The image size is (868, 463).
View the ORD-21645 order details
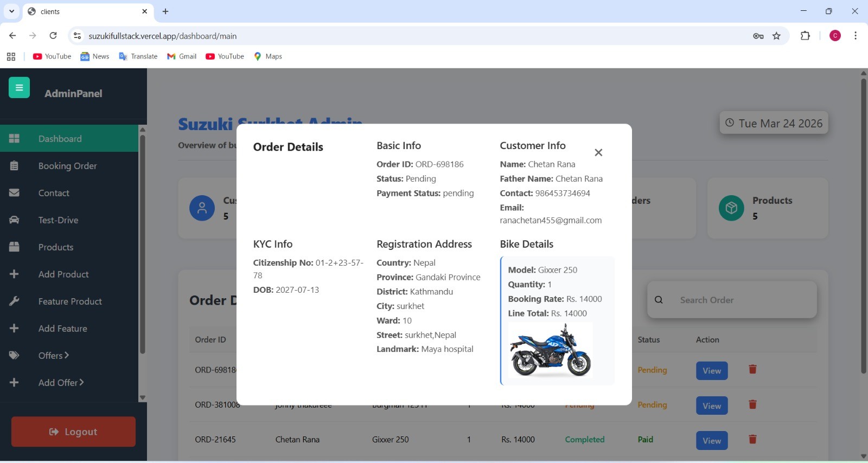tap(711, 441)
